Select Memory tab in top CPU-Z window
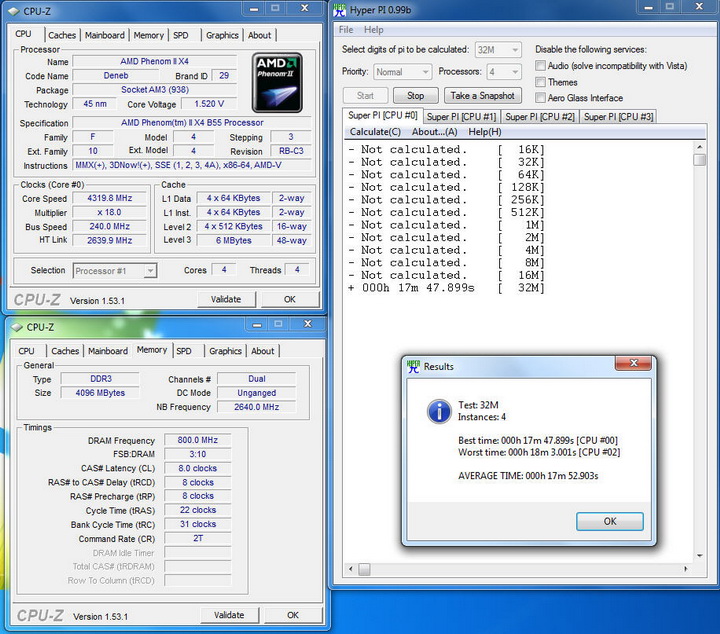 148,35
